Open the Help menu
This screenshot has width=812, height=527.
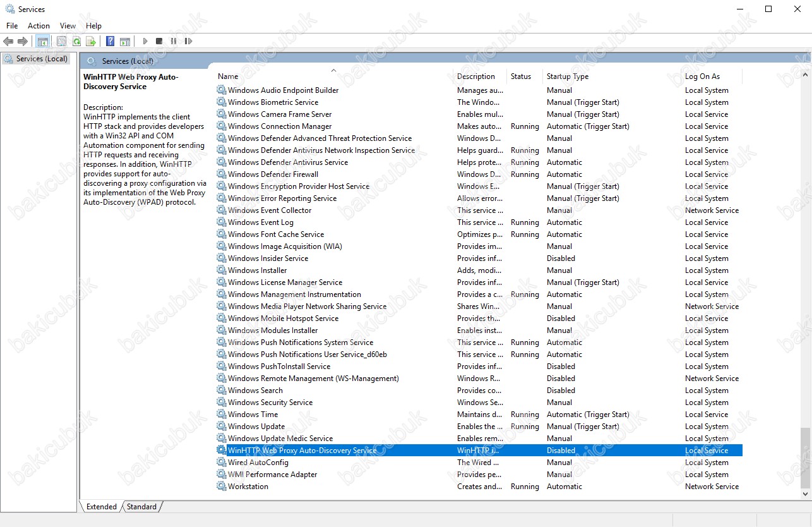[93, 26]
